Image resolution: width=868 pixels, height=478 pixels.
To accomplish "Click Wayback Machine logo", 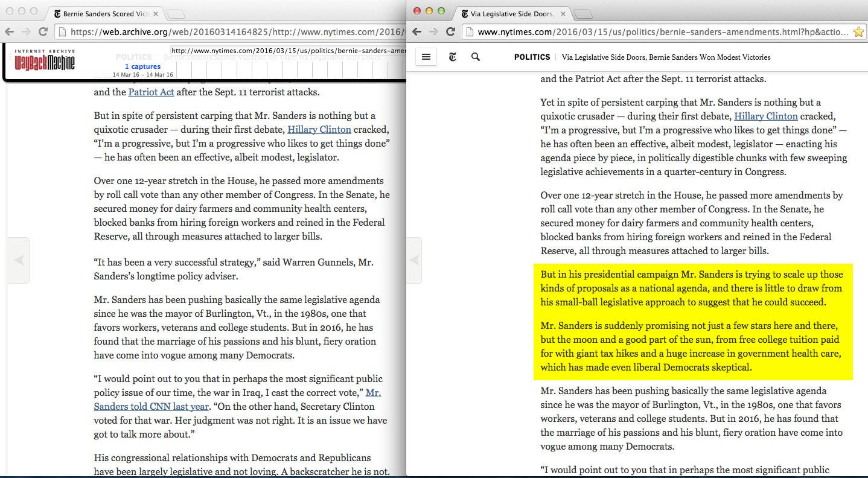I will (45, 60).
